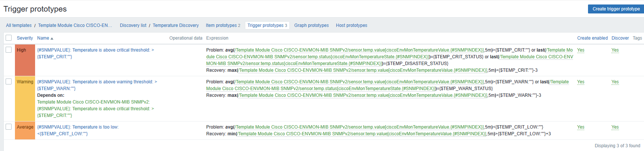This screenshot has height=151, width=644.
Task: Sort list by Severity column
Action: pyautogui.click(x=25, y=38)
